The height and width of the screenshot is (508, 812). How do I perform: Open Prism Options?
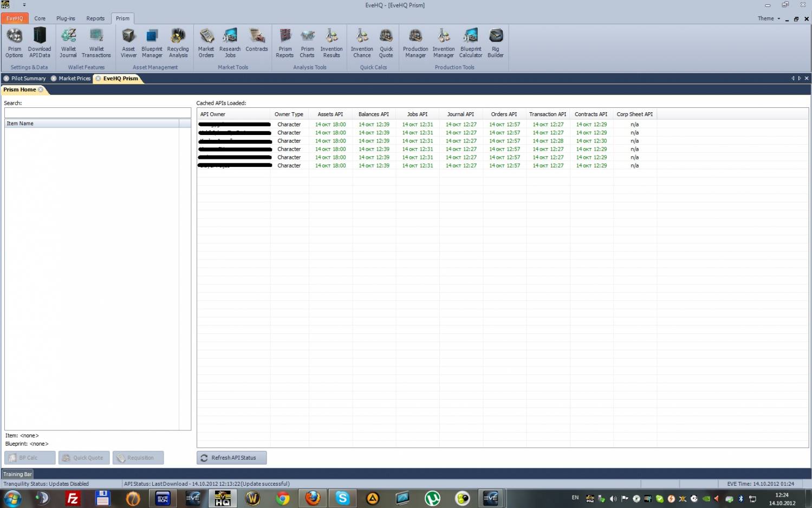(x=14, y=43)
